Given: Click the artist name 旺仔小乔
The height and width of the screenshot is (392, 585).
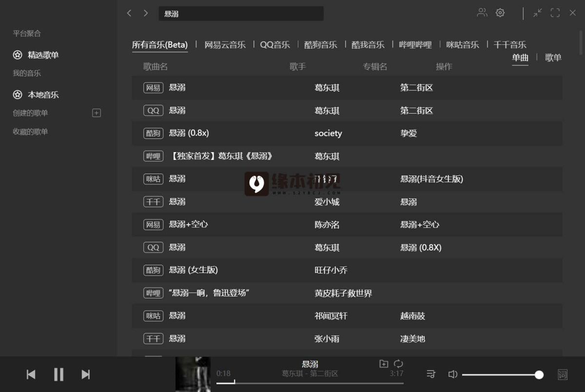Looking at the screenshot, I should (x=331, y=270).
